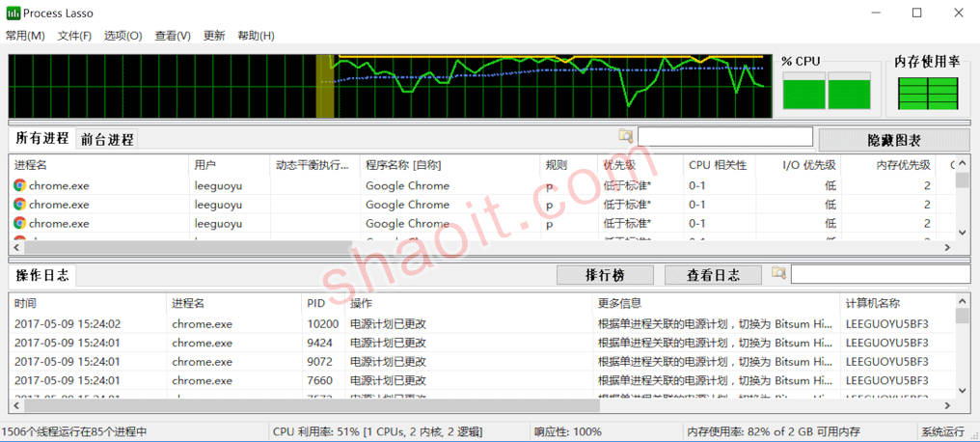Sort by CPU 相关性 column header
The height and width of the screenshot is (442, 980).
pyautogui.click(x=720, y=166)
